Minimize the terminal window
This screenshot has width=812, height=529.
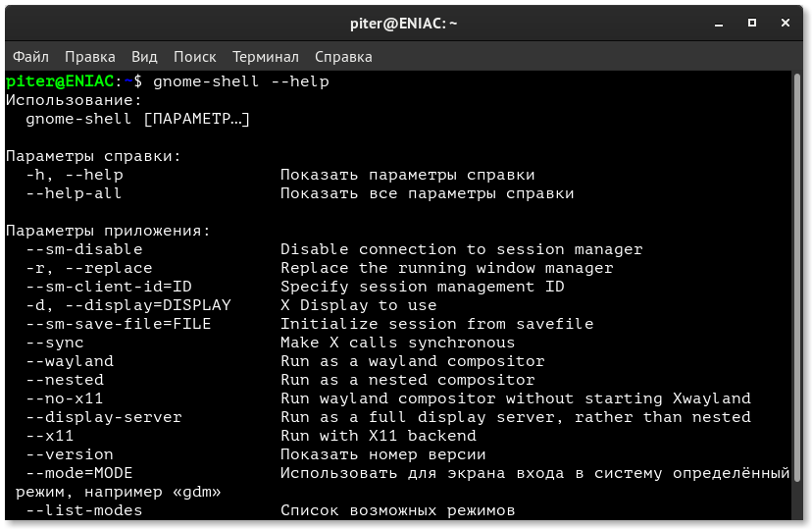(x=719, y=24)
